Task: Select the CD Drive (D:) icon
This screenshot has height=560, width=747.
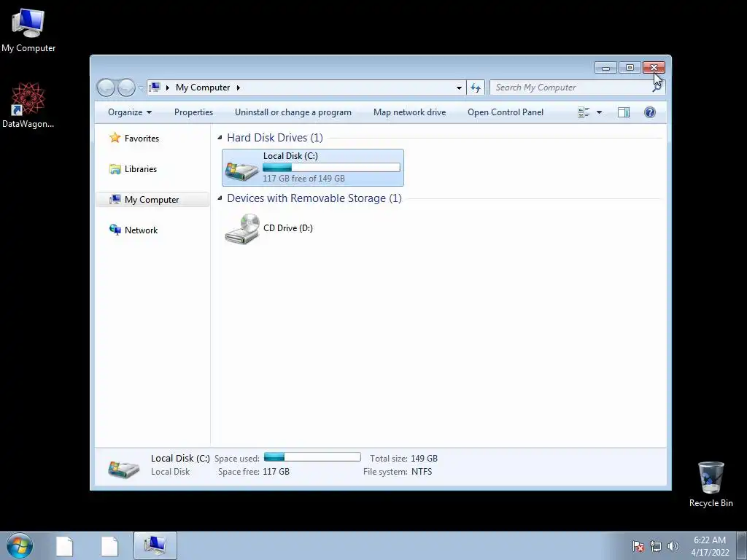Action: coord(242,228)
